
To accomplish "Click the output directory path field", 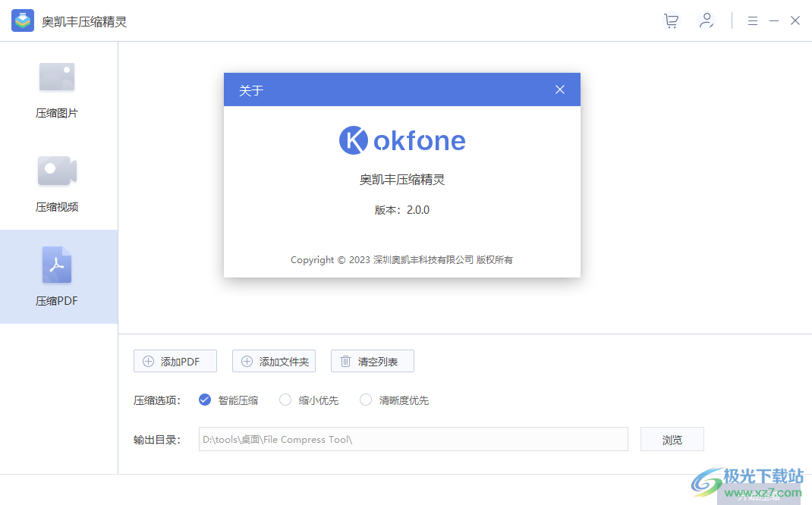I will pos(414,439).
